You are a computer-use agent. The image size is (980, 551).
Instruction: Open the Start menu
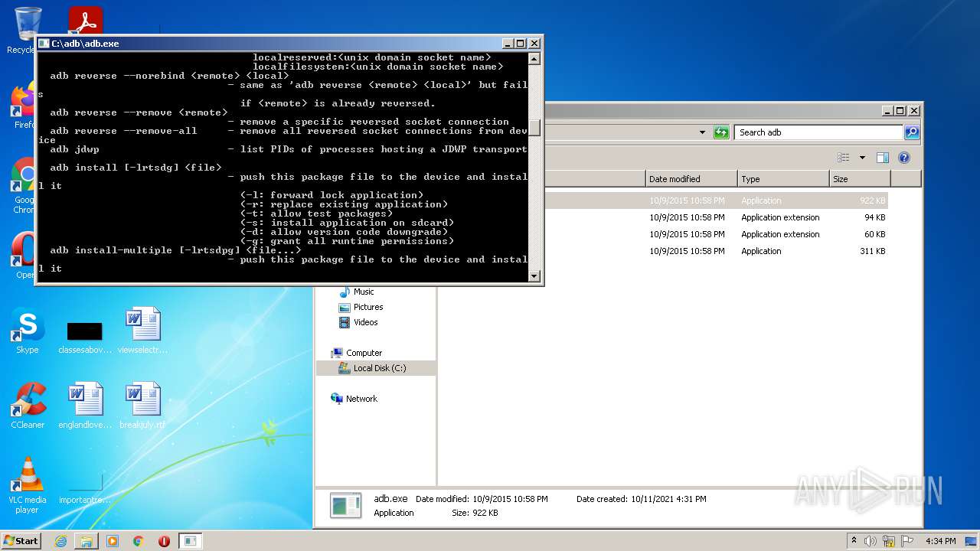(21, 541)
